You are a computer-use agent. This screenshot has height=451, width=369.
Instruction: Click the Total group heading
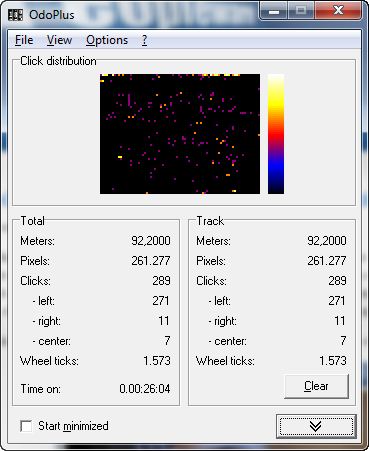(x=32, y=221)
